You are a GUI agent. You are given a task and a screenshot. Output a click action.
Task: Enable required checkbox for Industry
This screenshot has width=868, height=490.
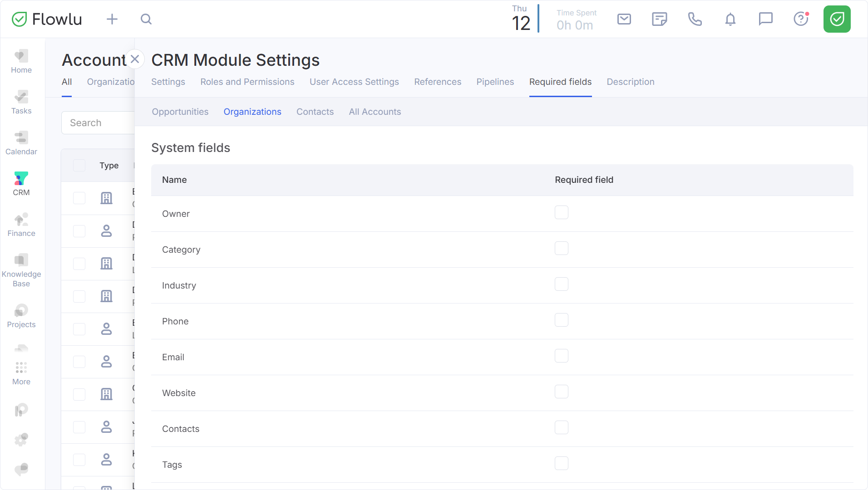pyautogui.click(x=562, y=284)
